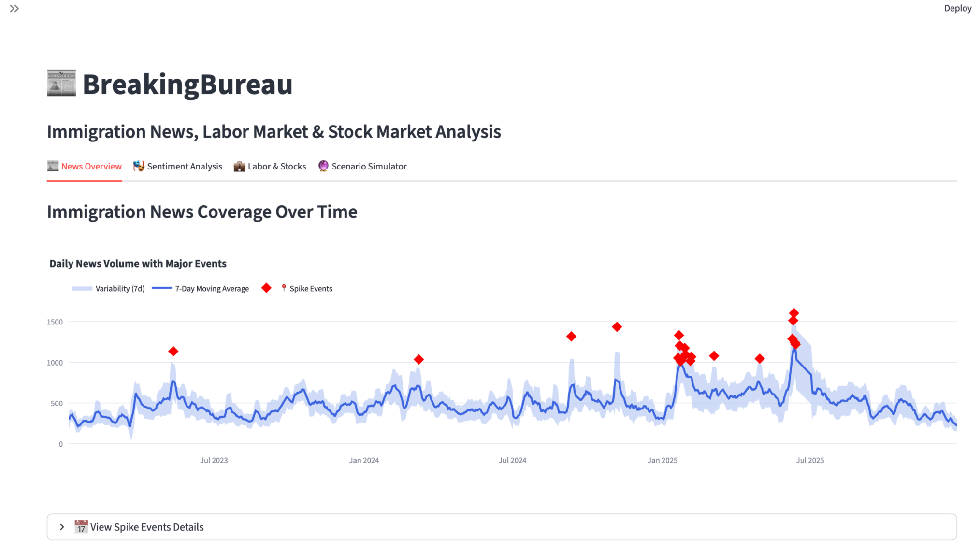Click the spike diamond near Jul 2023
The width and height of the screenshot is (980, 550).
tap(173, 351)
